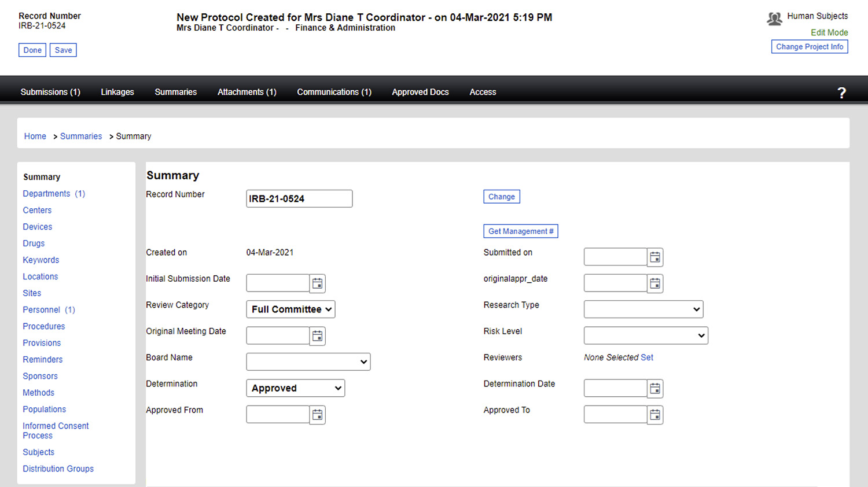Open the Approved From calendar icon
The height and width of the screenshot is (487, 868).
tap(317, 414)
